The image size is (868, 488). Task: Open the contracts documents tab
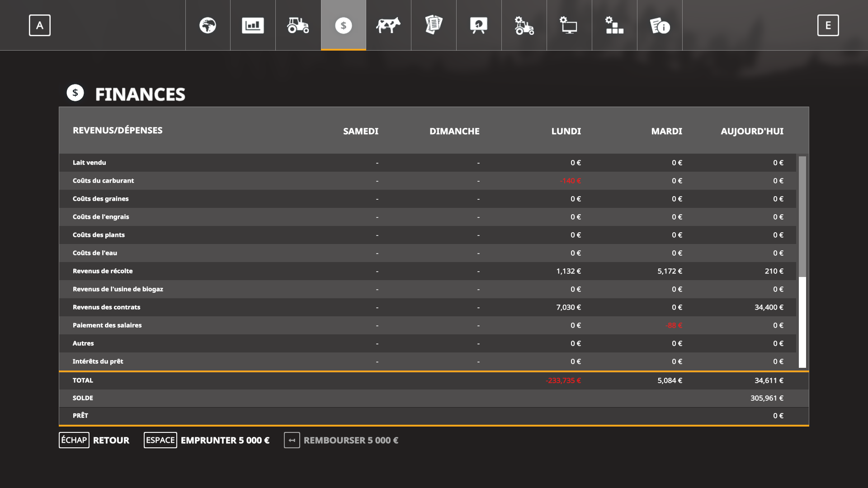click(434, 25)
